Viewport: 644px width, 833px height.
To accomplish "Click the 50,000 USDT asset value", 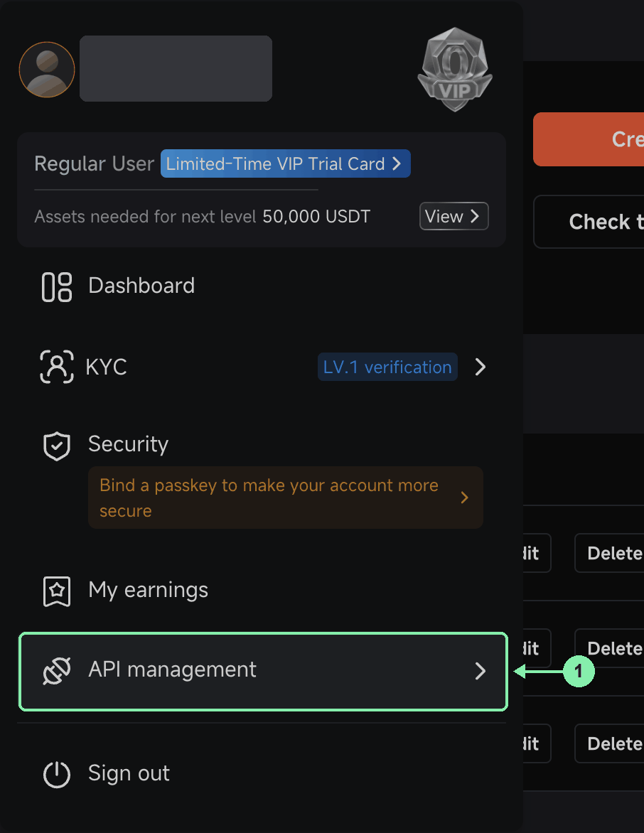I will 316,217.
